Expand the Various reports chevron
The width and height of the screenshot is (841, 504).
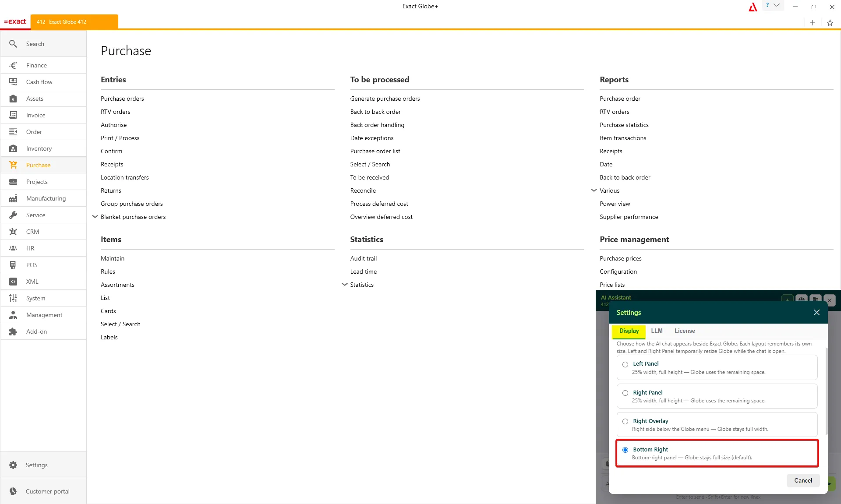[594, 190]
